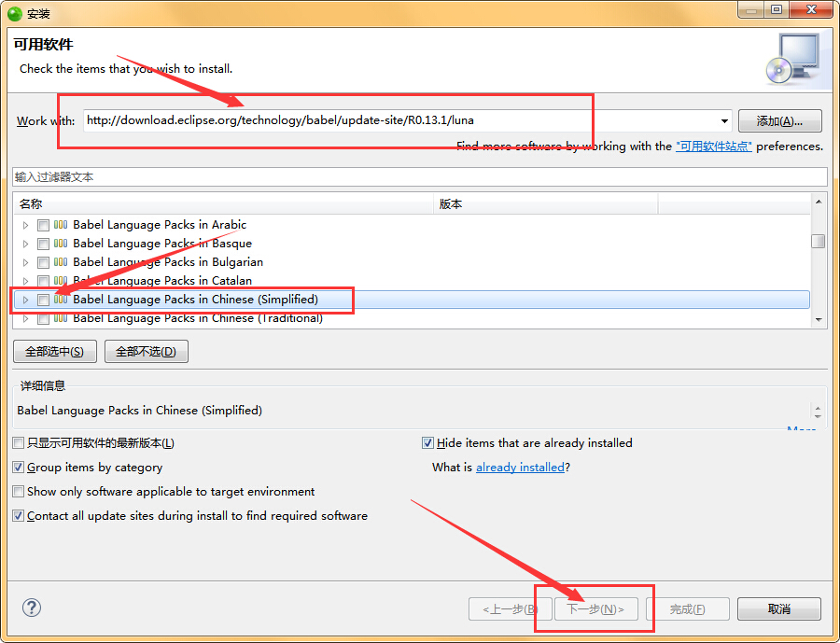Open the Work with URL dropdown list

pos(724,121)
